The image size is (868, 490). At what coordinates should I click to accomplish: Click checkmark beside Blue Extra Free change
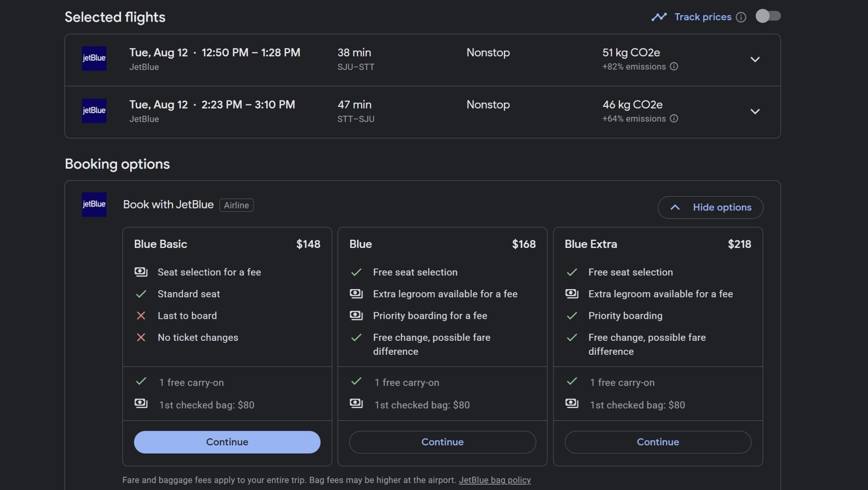click(x=572, y=337)
